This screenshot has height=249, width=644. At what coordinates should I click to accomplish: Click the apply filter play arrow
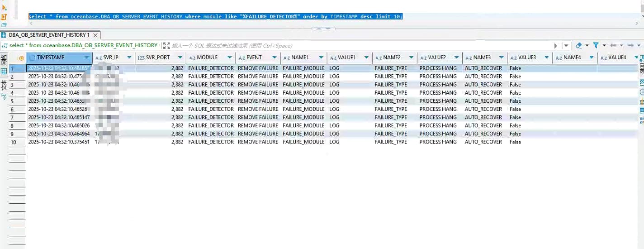pos(556,45)
